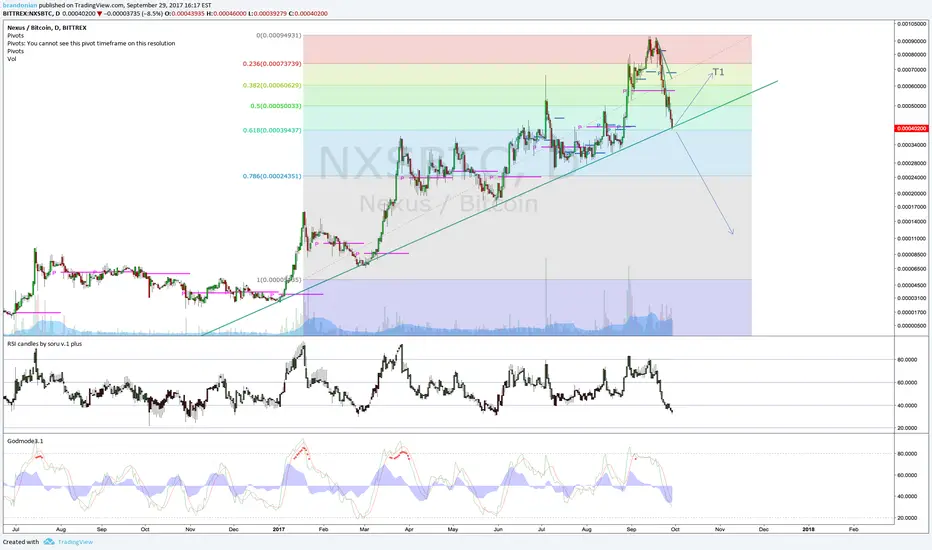932x550 pixels.
Task: Click 20.0000 on the RSI candles axis
Action: click(907, 428)
